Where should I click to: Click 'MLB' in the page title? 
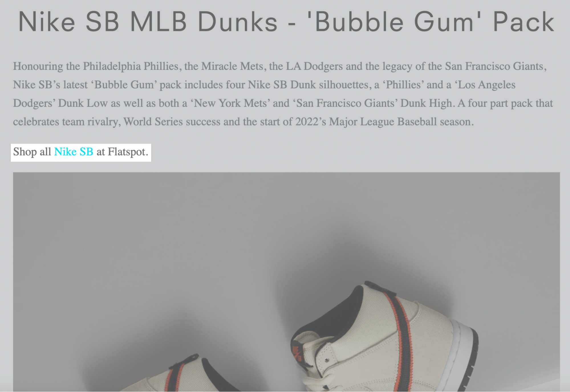click(x=158, y=22)
